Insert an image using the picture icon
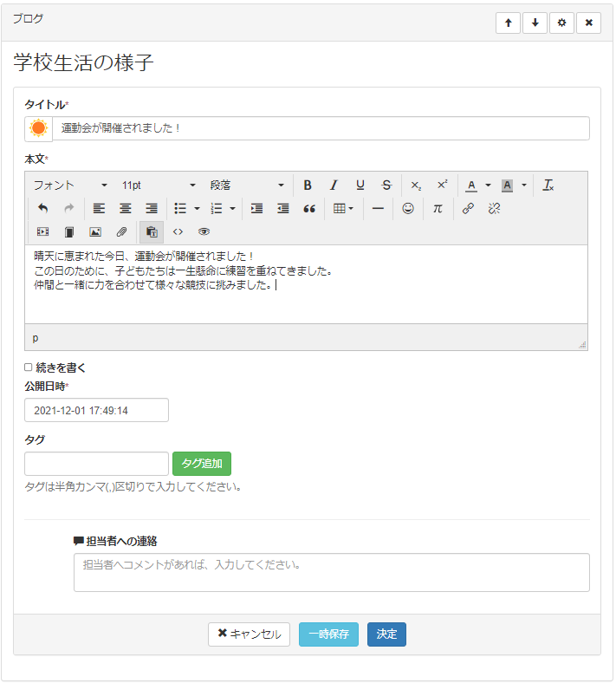 coord(95,232)
